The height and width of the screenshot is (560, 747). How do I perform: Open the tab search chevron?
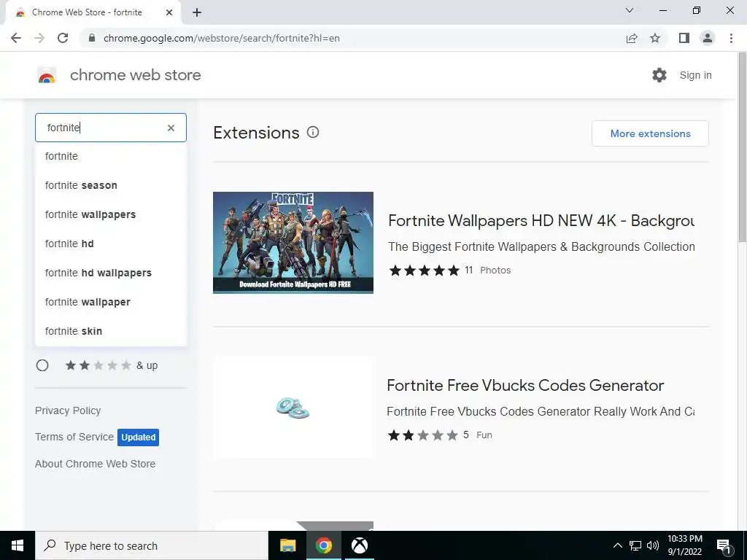click(x=630, y=10)
